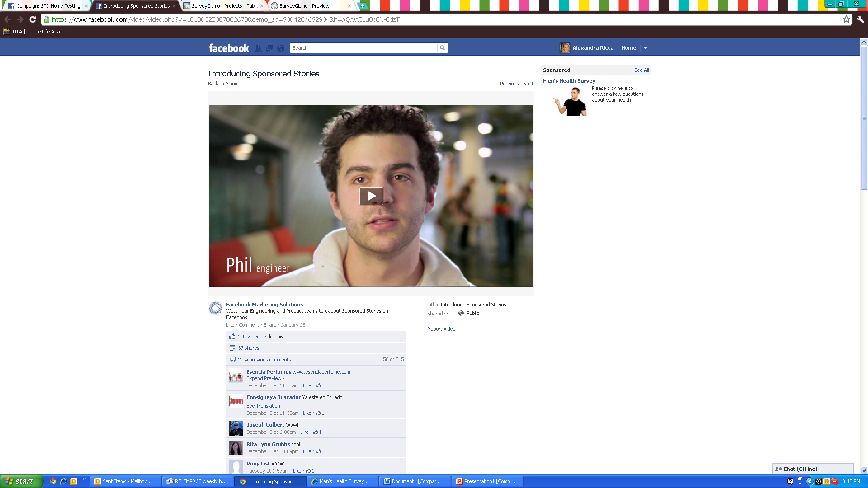Image resolution: width=868 pixels, height=488 pixels.
Task: Switch to SurveyGizmo - Preview tab
Action: (x=304, y=6)
